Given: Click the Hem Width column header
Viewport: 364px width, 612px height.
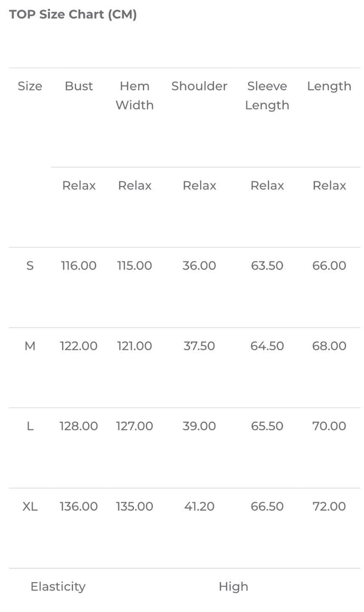Looking at the screenshot, I should 134,96.
